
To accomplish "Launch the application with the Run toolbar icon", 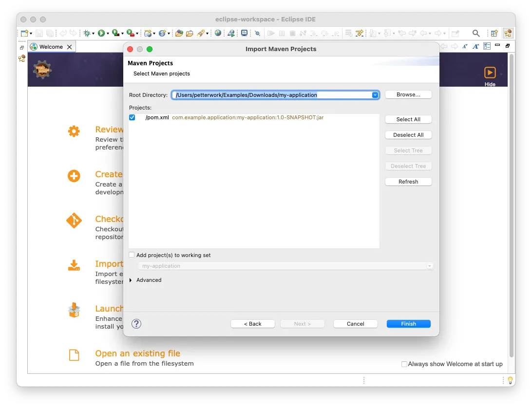I will click(101, 33).
